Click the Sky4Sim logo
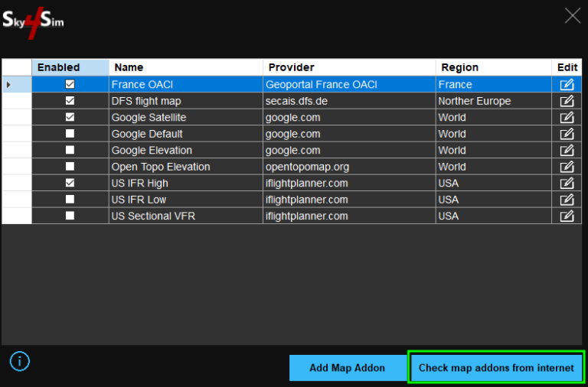The image size is (588, 387). 33,22
